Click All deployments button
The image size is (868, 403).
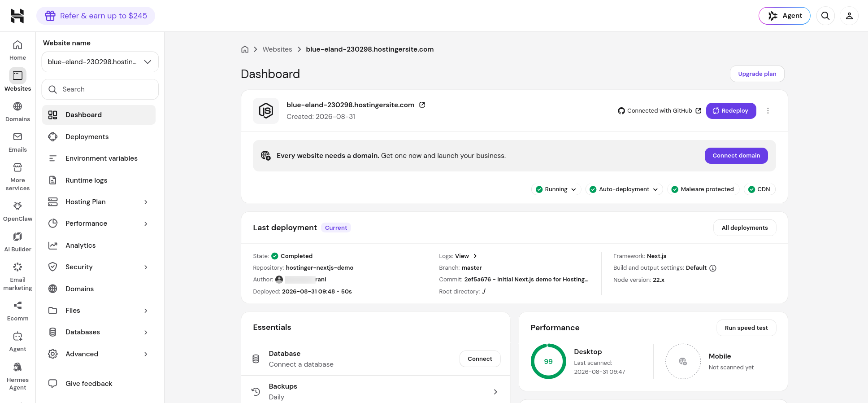[x=745, y=228]
